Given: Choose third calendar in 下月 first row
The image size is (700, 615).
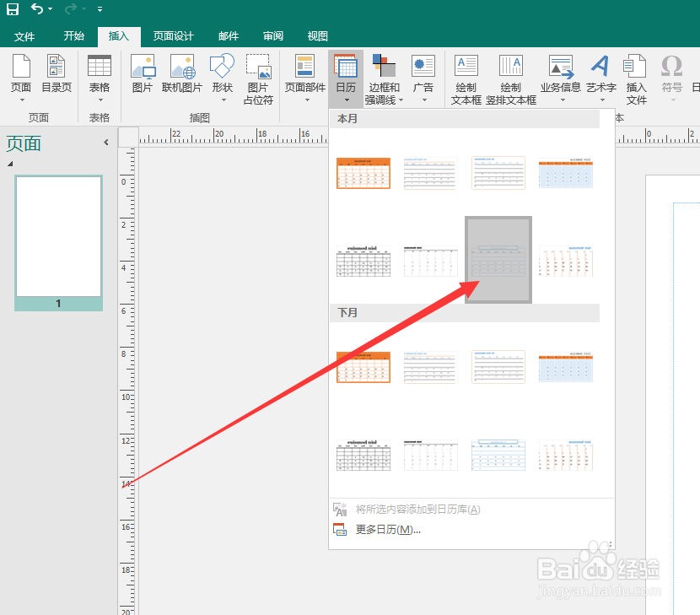Looking at the screenshot, I should 498,367.
